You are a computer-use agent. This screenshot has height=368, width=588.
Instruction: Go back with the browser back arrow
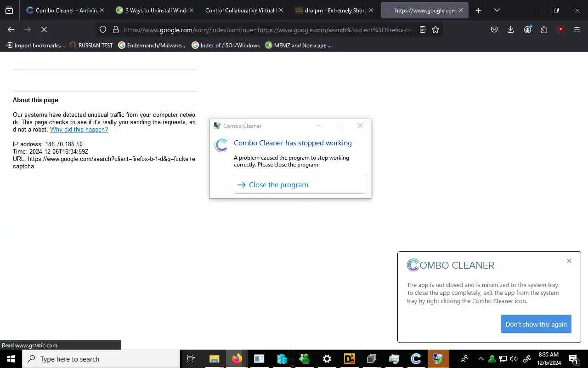click(11, 29)
